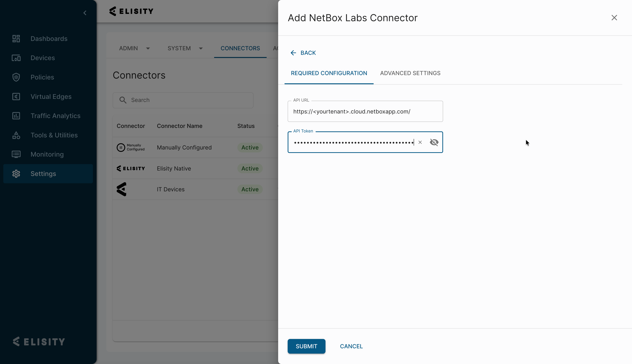Click the Devices sidebar icon
The image size is (632, 364).
(x=16, y=58)
